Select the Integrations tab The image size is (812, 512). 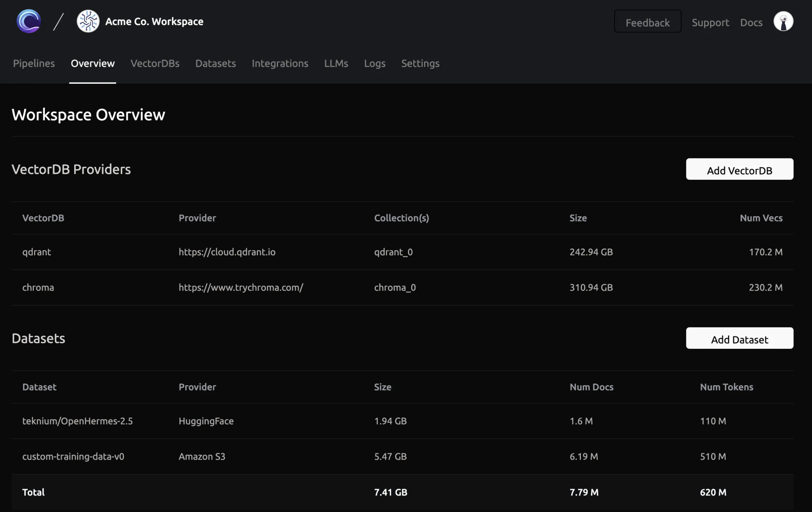(x=280, y=63)
